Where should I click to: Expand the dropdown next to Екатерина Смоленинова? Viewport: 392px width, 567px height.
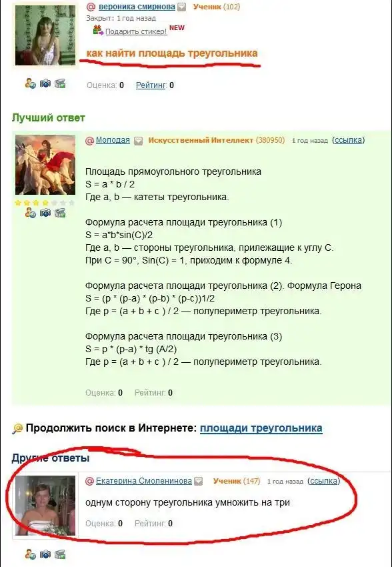(x=199, y=482)
